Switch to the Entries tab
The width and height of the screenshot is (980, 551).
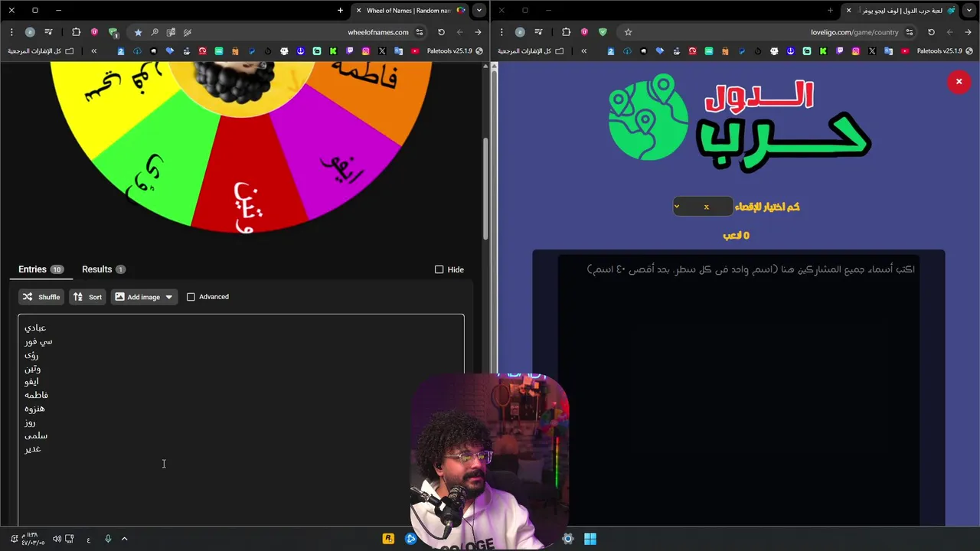pos(41,269)
